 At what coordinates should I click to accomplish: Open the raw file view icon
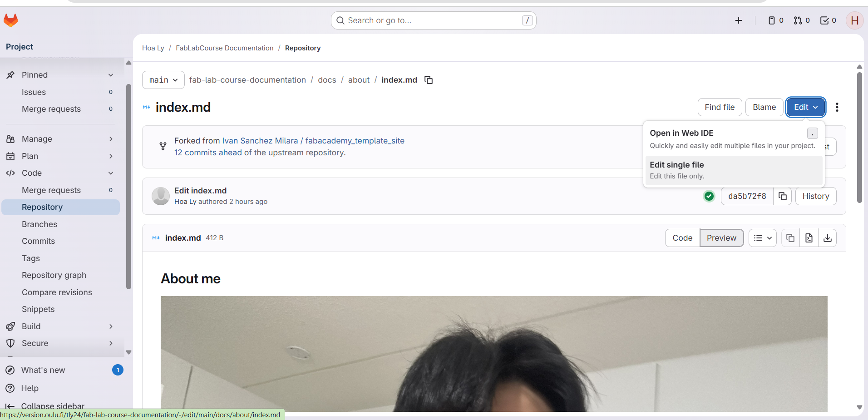click(x=809, y=238)
